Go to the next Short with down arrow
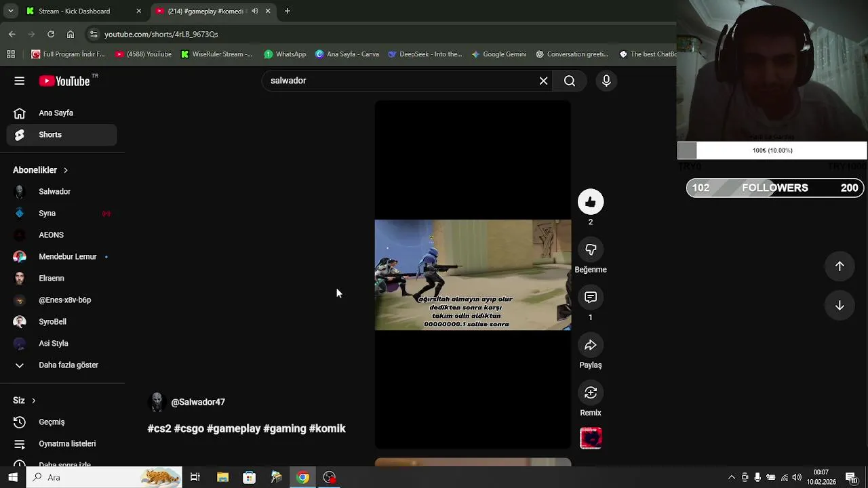Screen dimensions: 868x488 coord(840,306)
